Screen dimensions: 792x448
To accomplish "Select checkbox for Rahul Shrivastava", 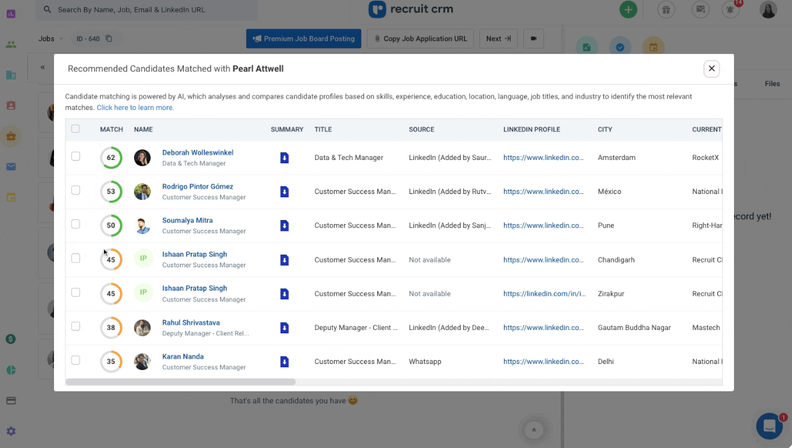I will click(75, 326).
